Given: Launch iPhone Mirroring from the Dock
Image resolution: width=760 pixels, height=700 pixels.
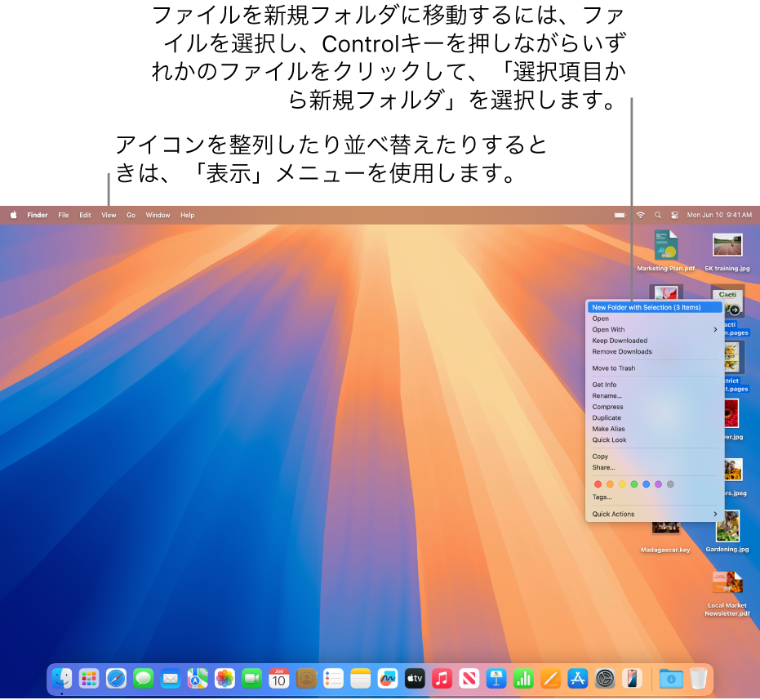Looking at the screenshot, I should [x=632, y=679].
